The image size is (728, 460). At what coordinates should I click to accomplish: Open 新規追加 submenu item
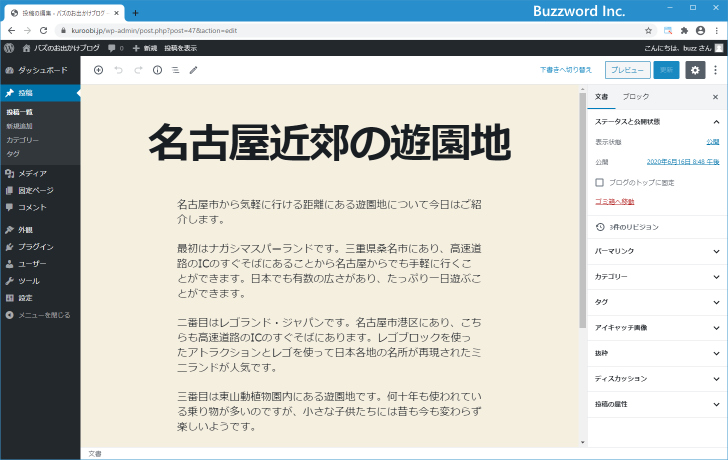tap(20, 126)
